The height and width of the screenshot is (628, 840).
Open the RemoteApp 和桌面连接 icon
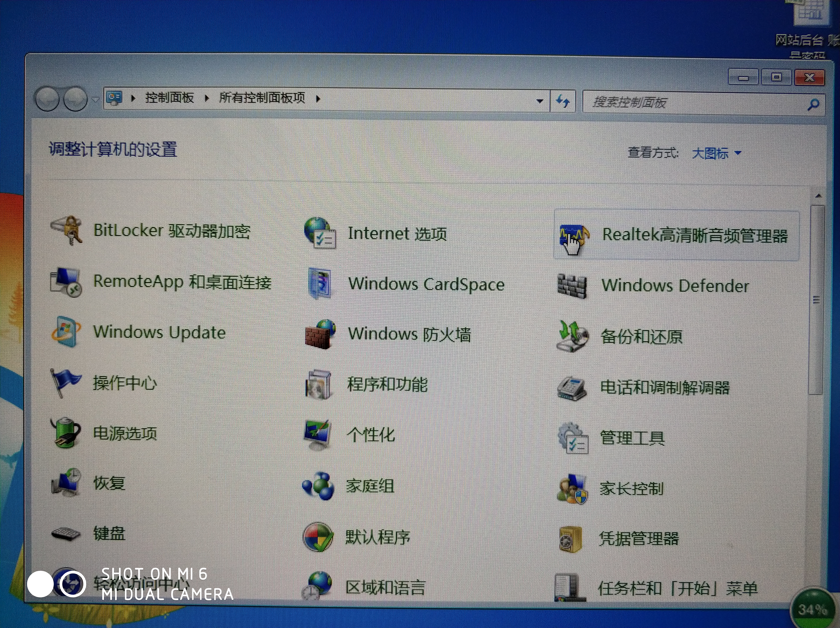(x=66, y=283)
